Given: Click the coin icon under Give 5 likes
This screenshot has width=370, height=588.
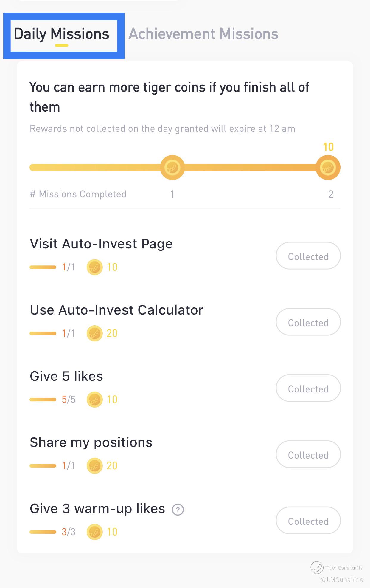Looking at the screenshot, I should (x=94, y=400).
